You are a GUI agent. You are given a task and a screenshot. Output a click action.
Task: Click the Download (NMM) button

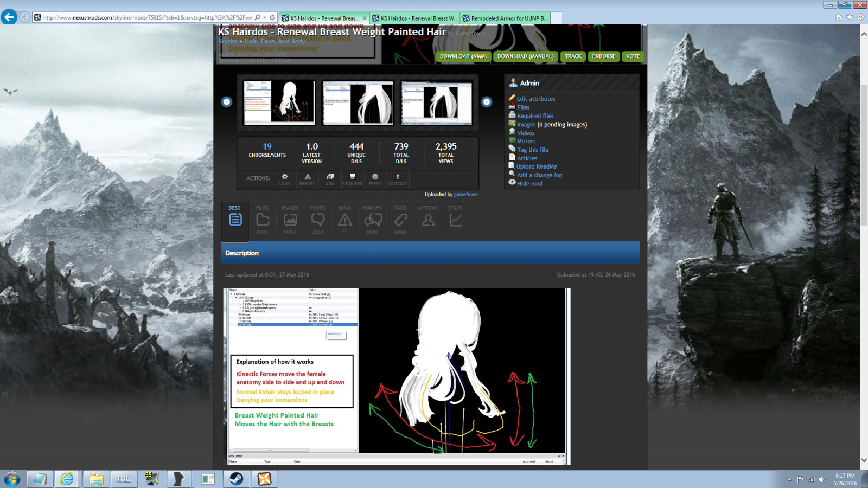[x=463, y=56]
